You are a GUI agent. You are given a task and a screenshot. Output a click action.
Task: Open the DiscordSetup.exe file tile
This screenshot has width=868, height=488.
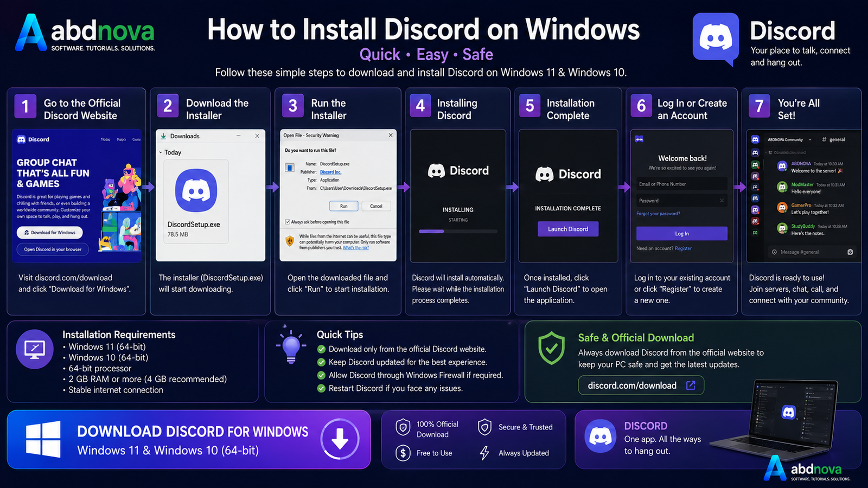(x=196, y=202)
